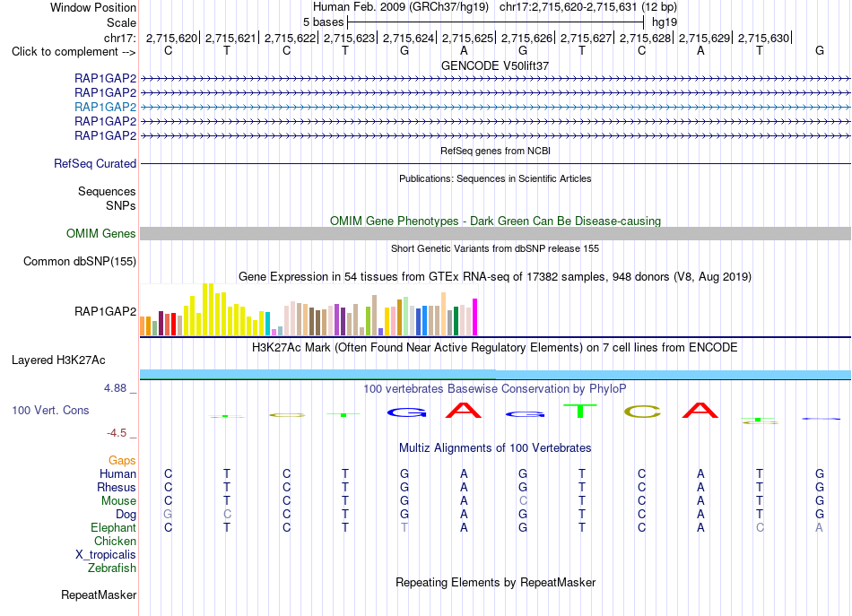Image resolution: width=852 pixels, height=616 pixels.
Task: Click the Scale label
Action: coord(121,22)
